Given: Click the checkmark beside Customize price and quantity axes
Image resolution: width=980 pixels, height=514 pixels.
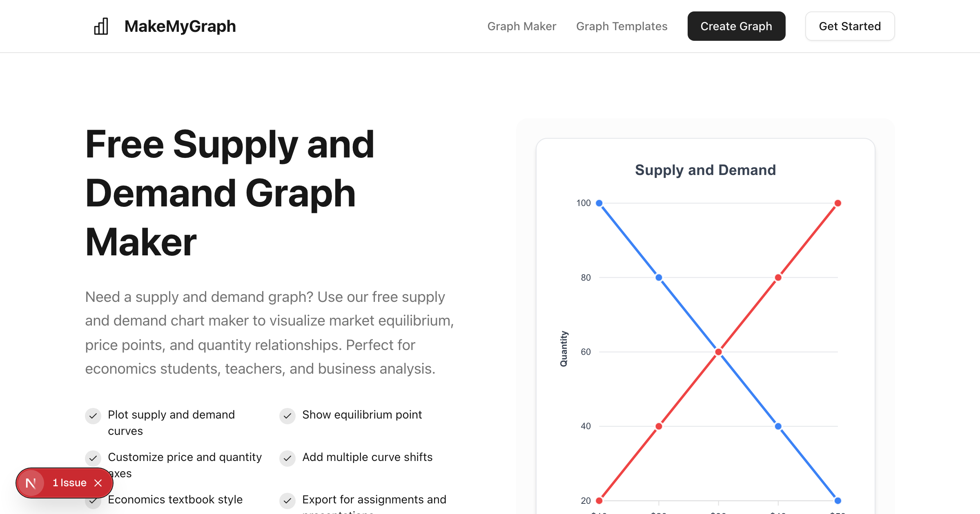Looking at the screenshot, I should click(94, 459).
